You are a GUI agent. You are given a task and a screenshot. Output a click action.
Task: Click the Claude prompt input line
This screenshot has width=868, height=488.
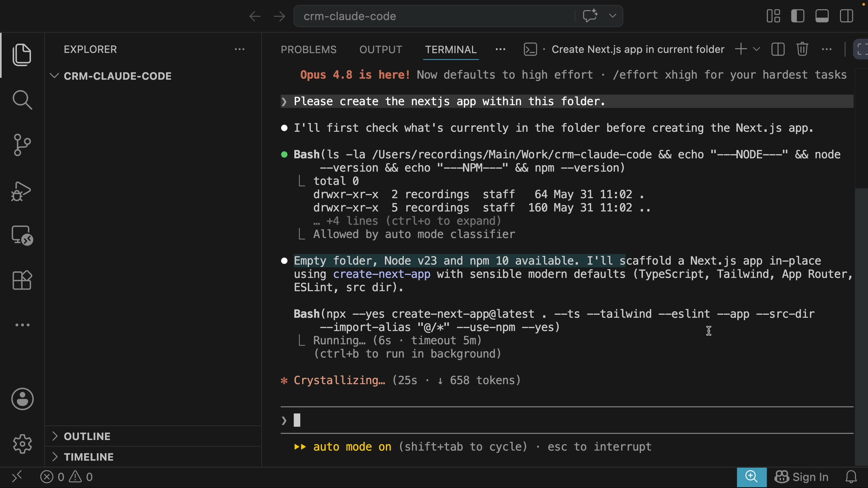(567, 420)
